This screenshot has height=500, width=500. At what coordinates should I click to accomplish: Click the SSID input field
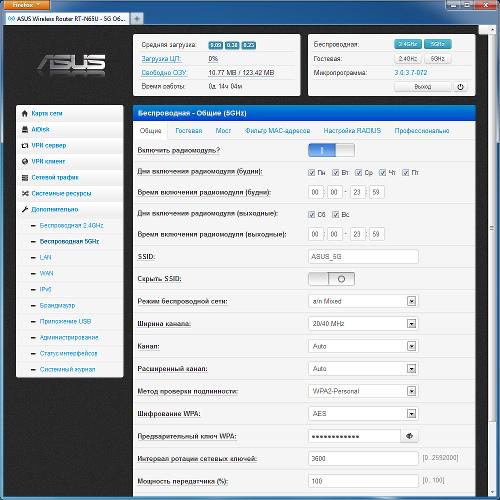(x=363, y=257)
